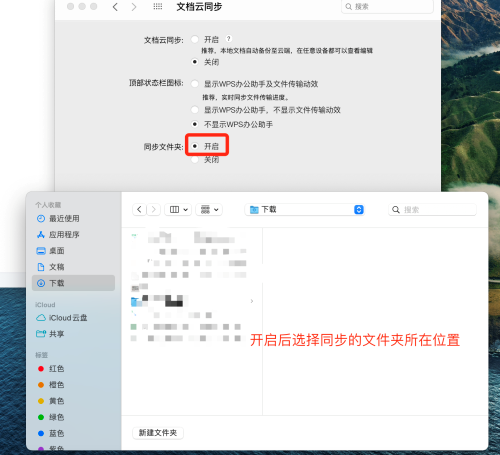Open 文稿 in the sidebar

(x=73, y=267)
